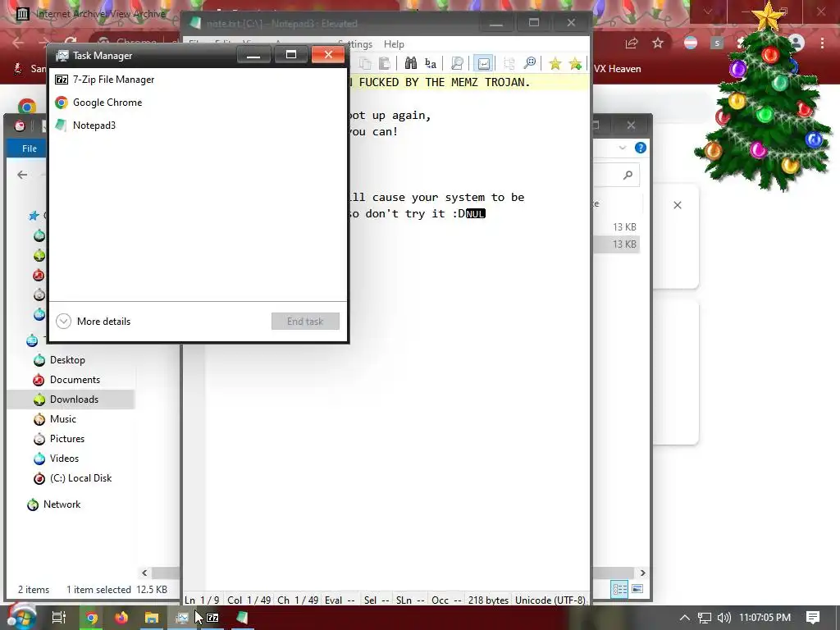Select the highlighted 13 KB file row
Viewport: 840px width, 630px height.
point(617,244)
